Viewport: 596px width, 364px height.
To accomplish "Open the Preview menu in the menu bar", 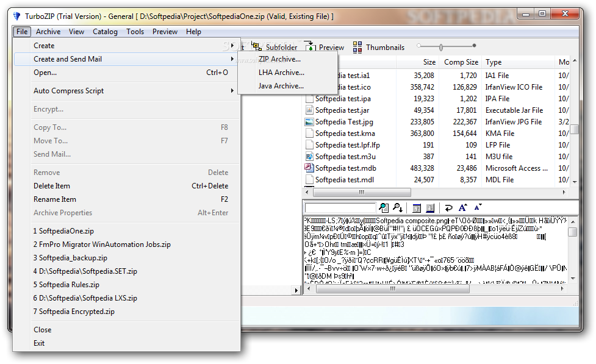I will [x=165, y=32].
